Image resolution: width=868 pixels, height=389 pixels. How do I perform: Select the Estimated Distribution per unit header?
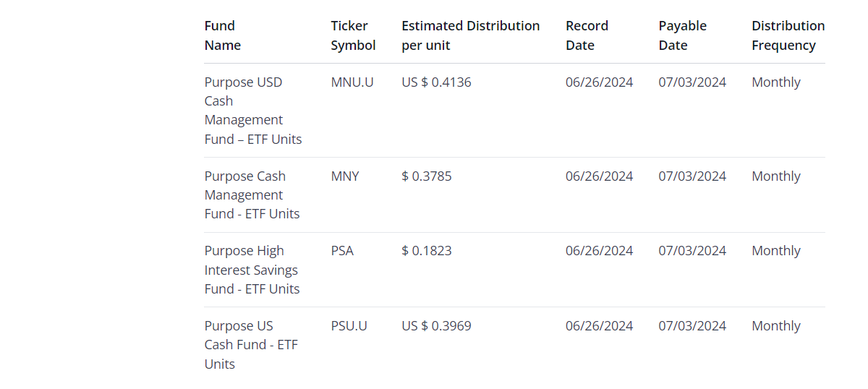[x=470, y=35]
